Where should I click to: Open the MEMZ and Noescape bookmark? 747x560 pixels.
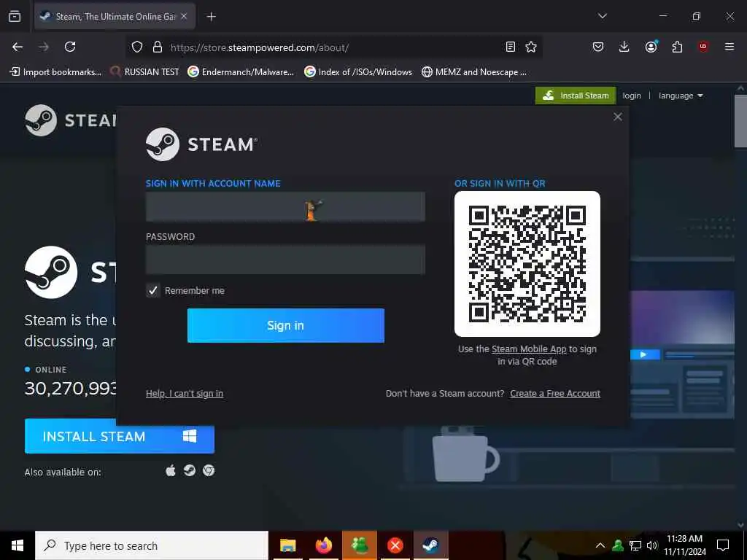pyautogui.click(x=474, y=72)
